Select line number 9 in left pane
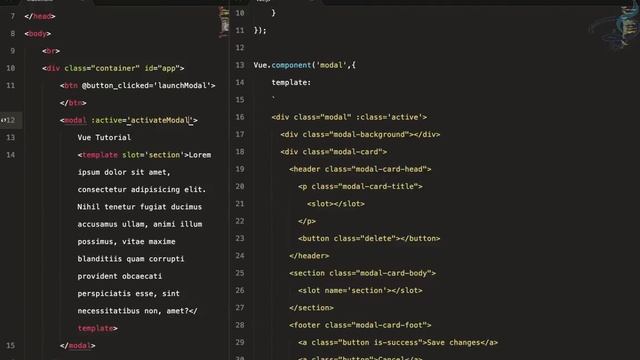Screen dimensions: 640x360 pyautogui.click(x=13, y=51)
